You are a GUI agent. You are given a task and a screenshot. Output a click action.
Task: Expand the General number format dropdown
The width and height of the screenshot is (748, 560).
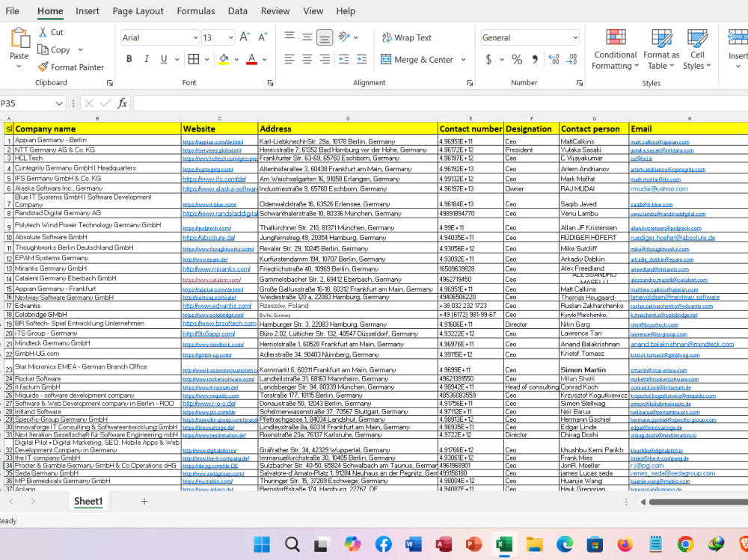pos(530,37)
